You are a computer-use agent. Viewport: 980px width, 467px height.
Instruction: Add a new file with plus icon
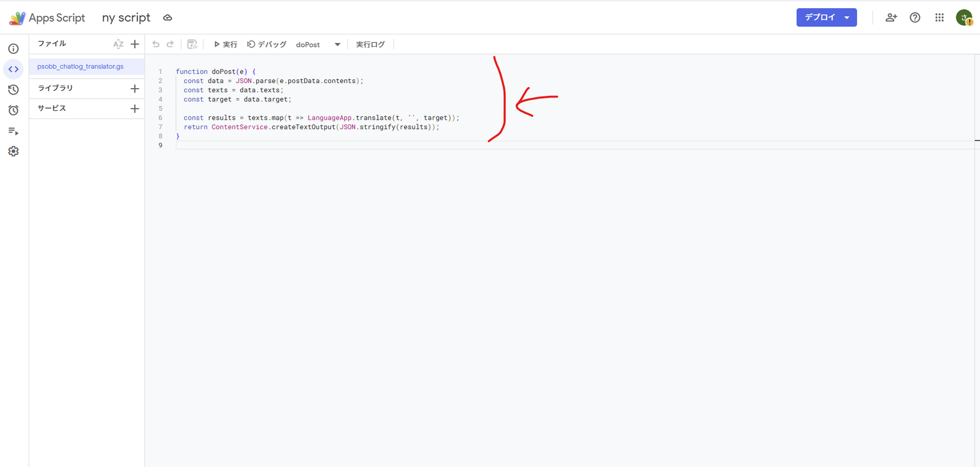point(135,44)
